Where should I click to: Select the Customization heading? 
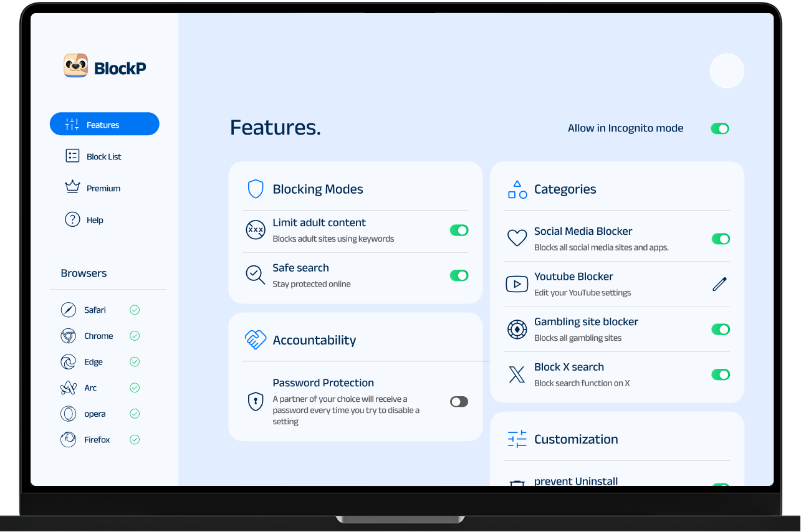click(576, 439)
